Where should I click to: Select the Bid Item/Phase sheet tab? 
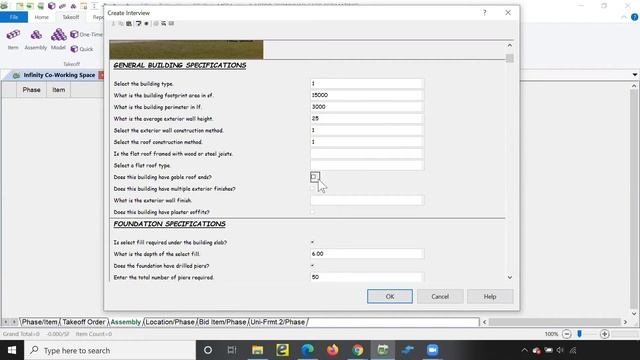222,322
